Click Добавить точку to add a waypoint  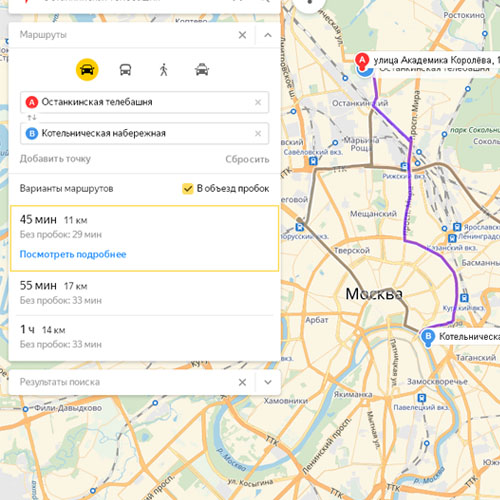point(55,159)
